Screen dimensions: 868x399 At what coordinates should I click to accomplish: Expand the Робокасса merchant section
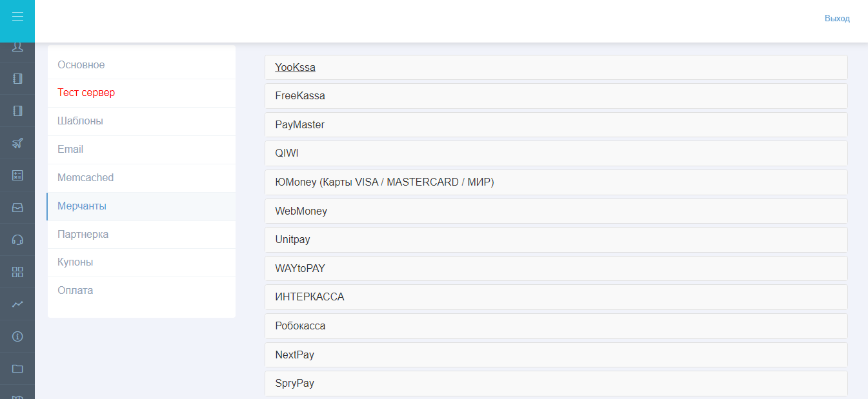[556, 326]
